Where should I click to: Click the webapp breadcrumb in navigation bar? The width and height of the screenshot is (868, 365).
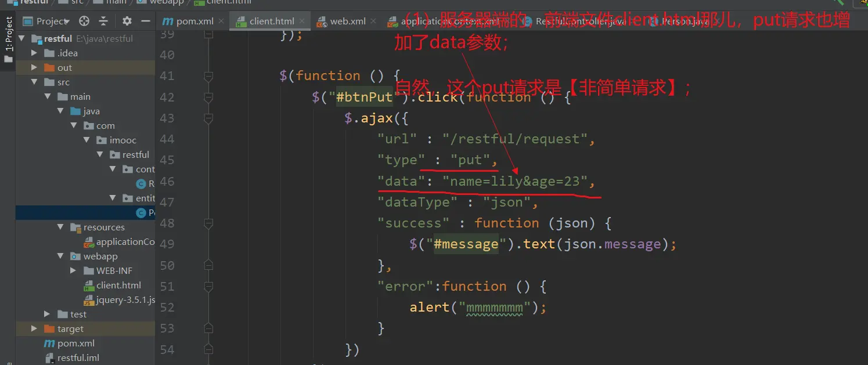[167, 2]
